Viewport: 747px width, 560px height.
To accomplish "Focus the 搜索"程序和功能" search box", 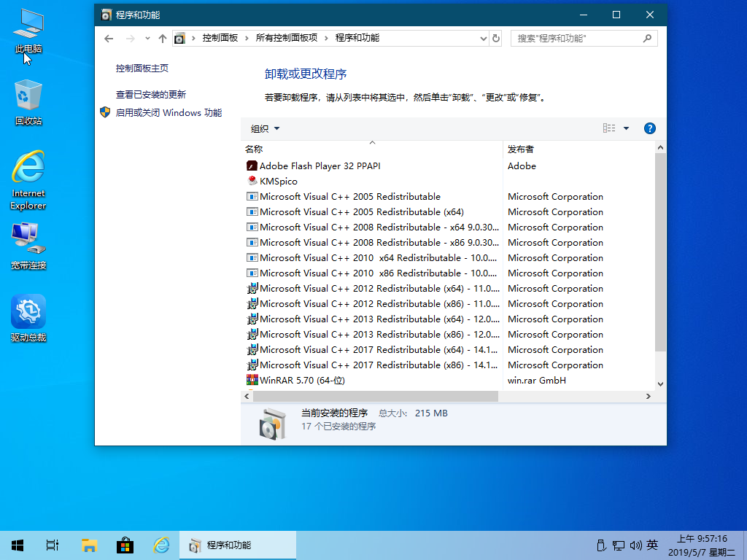I will point(584,38).
